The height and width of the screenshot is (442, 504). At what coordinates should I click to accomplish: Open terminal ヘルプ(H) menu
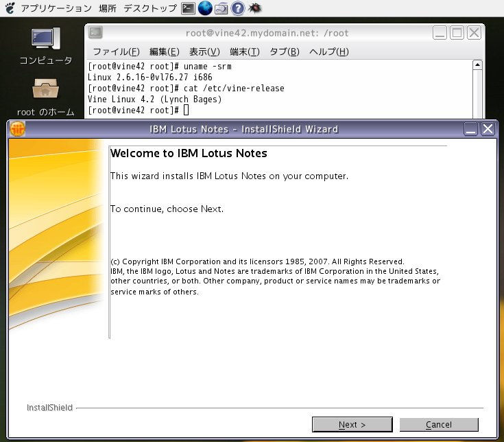coord(329,51)
